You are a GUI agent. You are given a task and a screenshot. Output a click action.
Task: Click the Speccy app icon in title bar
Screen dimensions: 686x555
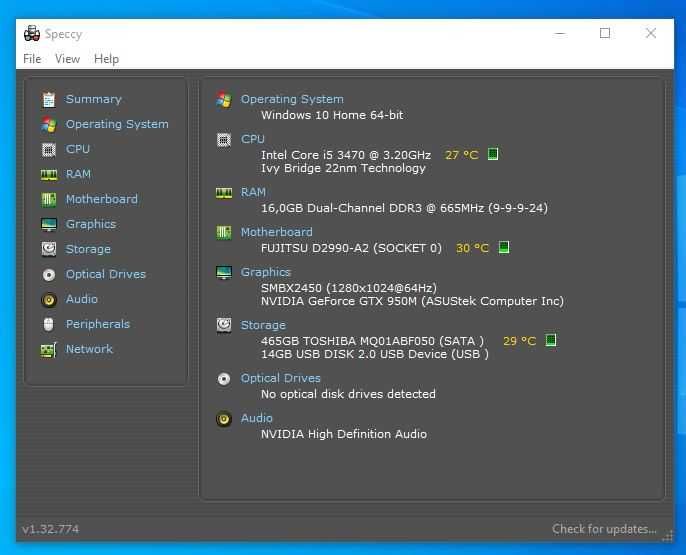pos(32,34)
